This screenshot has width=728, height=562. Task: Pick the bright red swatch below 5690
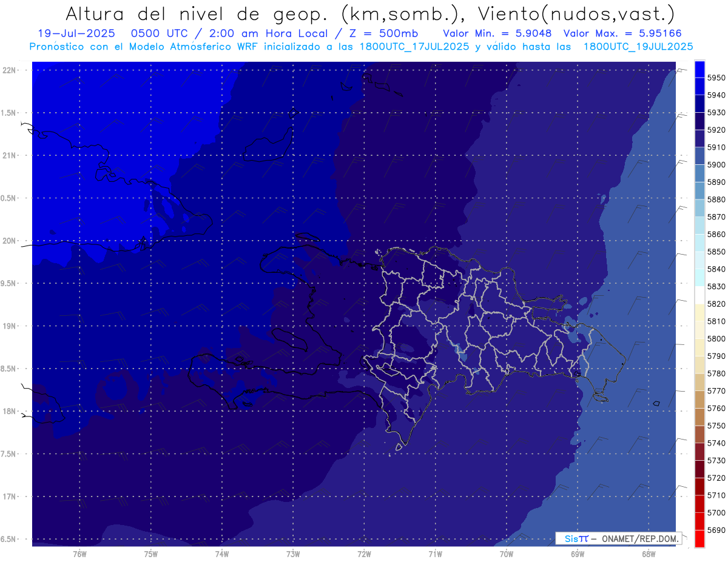(x=699, y=539)
